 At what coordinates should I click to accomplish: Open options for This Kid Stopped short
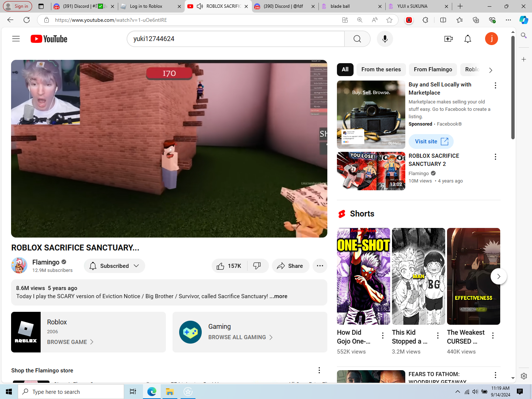(438, 335)
